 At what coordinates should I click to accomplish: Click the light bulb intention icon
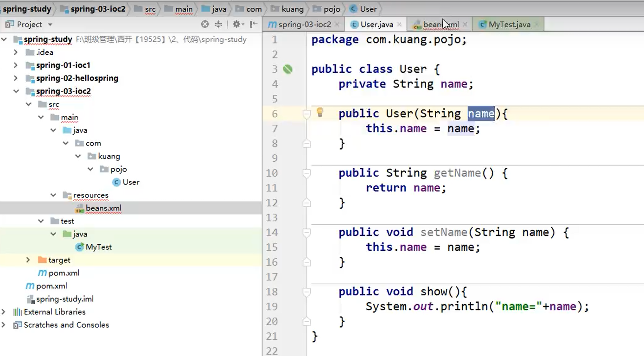pos(320,112)
